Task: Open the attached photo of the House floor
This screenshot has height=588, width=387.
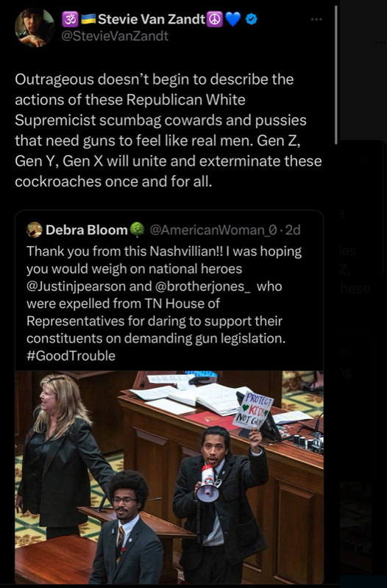Action: pos(169,477)
